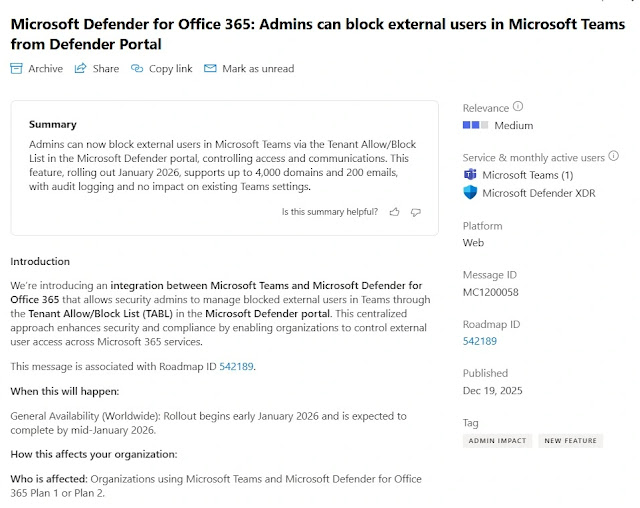The width and height of the screenshot is (640, 508).
Task: Click the Message ID label
Action: [x=490, y=275]
